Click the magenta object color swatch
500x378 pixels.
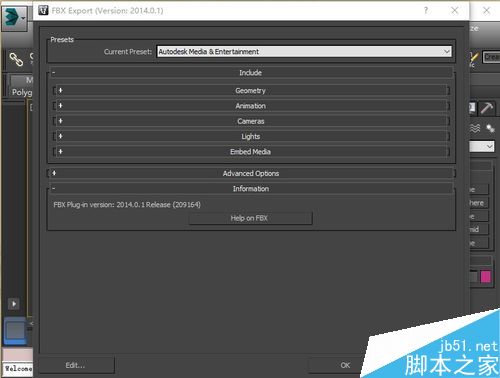click(x=485, y=277)
